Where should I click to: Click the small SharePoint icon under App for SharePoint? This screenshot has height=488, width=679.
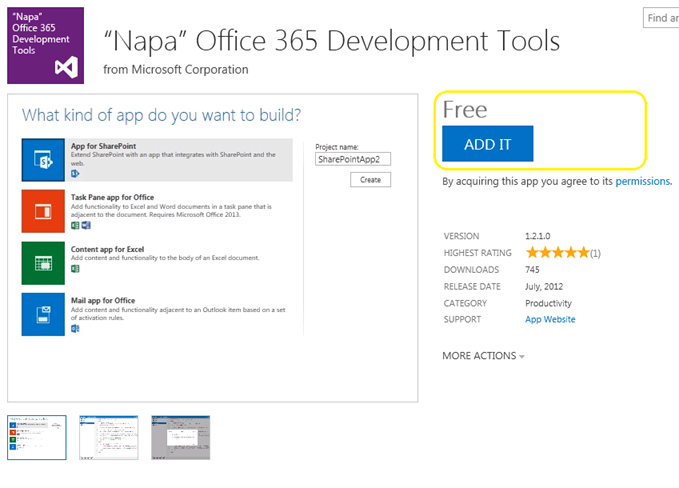coord(75,174)
